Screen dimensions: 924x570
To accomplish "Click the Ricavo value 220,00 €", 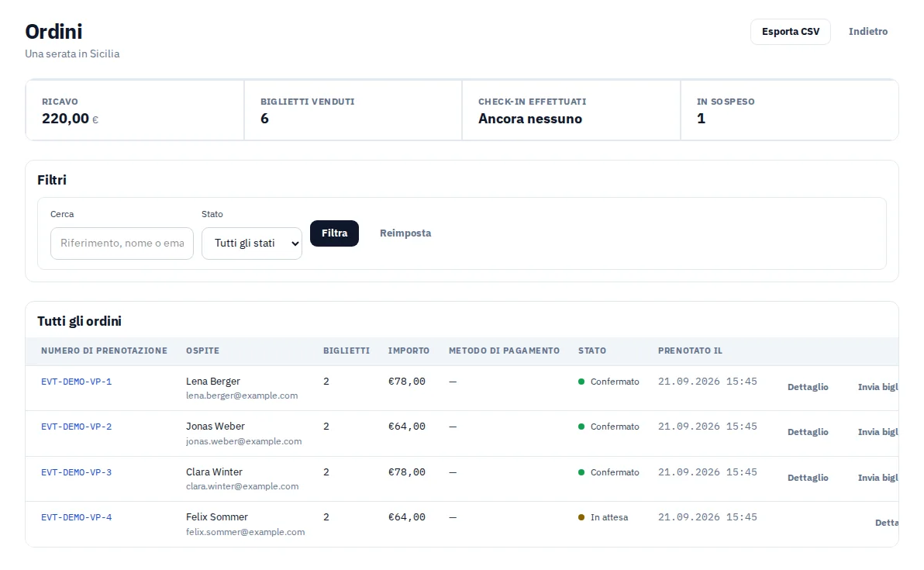I will (x=70, y=119).
